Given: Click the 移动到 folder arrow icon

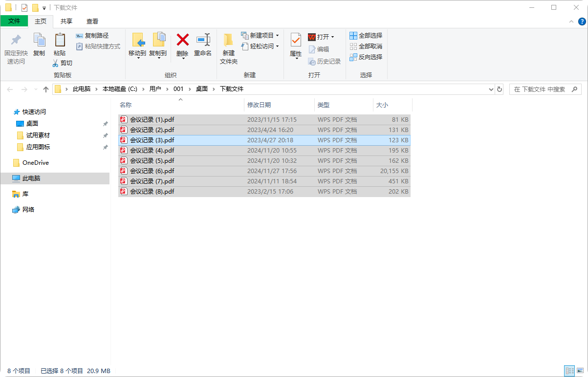Looking at the screenshot, I should [138, 40].
